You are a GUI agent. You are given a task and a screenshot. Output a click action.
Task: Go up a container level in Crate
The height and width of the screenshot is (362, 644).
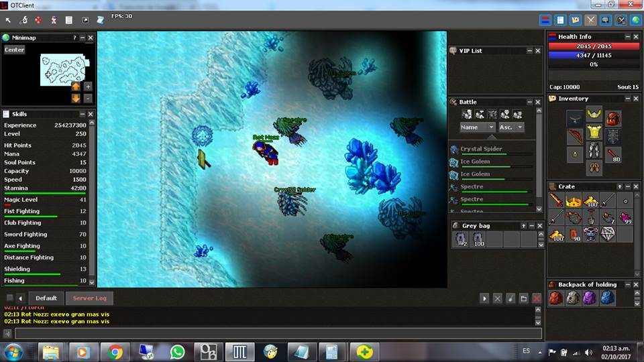(619, 187)
